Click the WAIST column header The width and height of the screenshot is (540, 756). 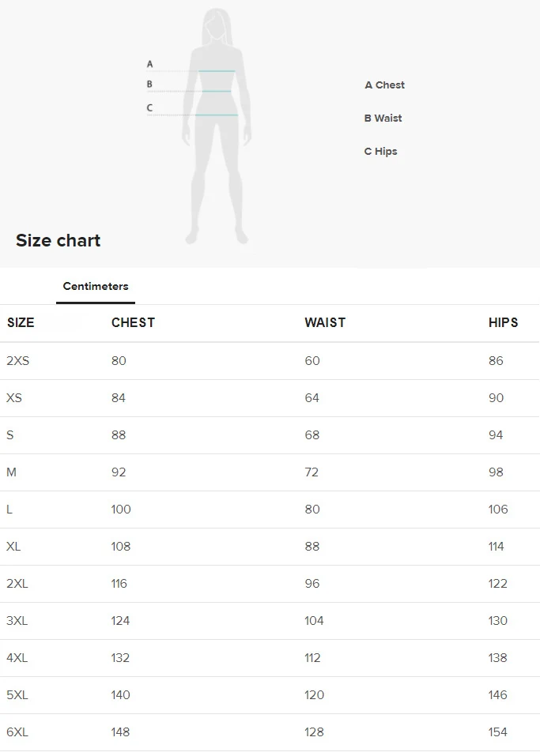[325, 322]
